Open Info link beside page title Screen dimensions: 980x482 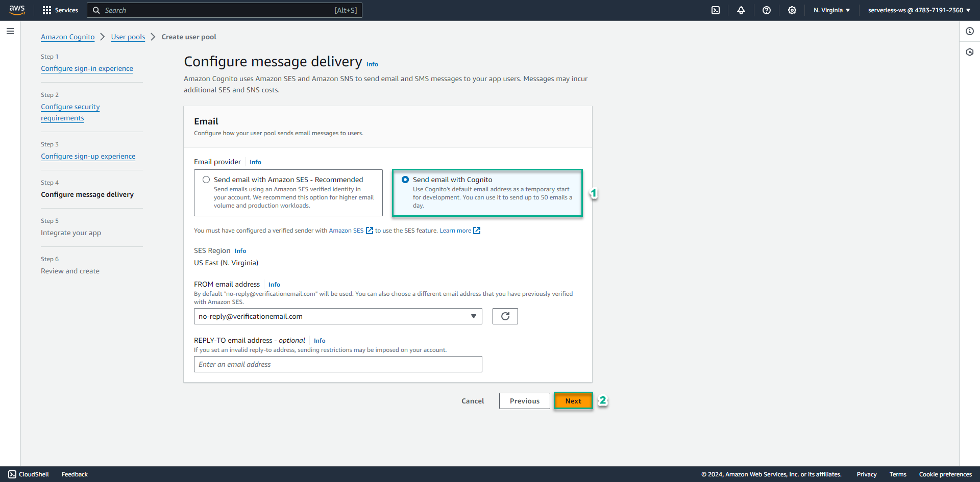[372, 64]
